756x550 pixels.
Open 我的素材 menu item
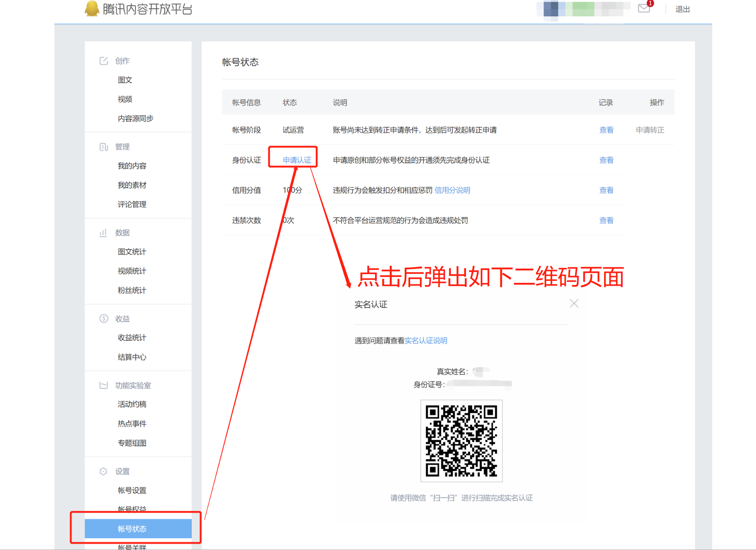[x=132, y=185]
